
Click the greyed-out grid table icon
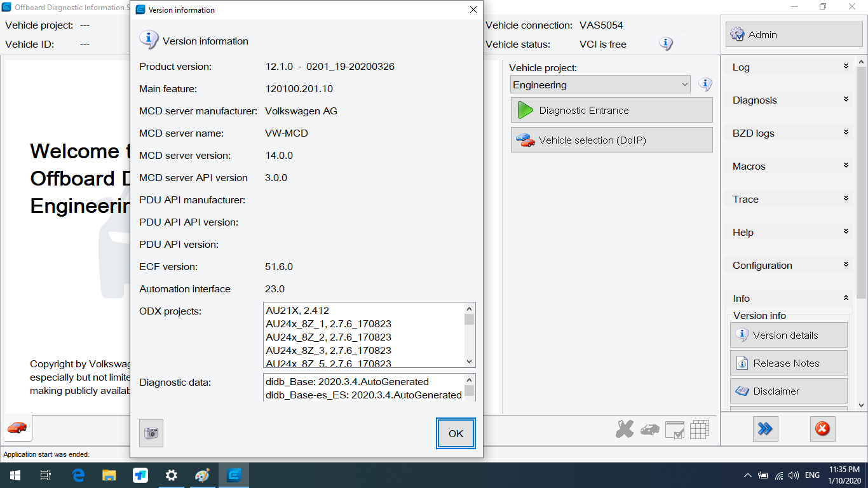click(x=699, y=430)
